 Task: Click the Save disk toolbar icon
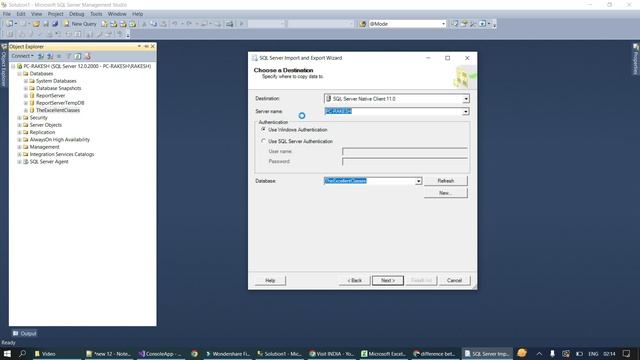[x=46, y=24]
